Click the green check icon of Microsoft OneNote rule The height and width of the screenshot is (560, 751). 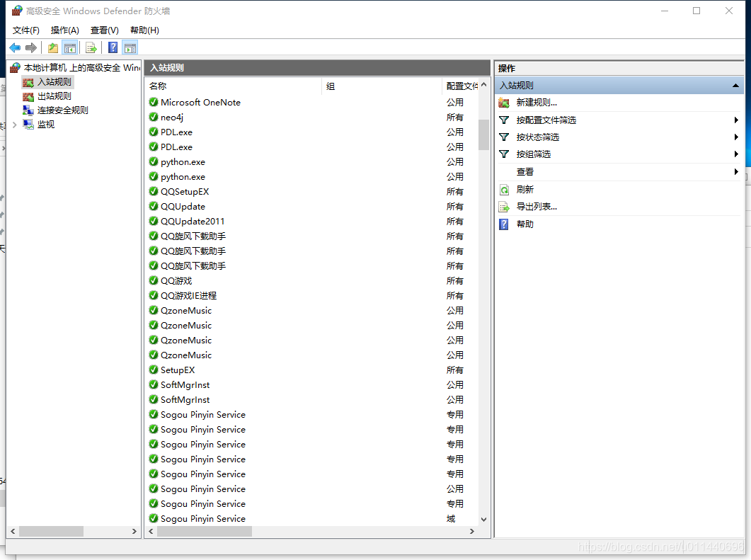(154, 102)
